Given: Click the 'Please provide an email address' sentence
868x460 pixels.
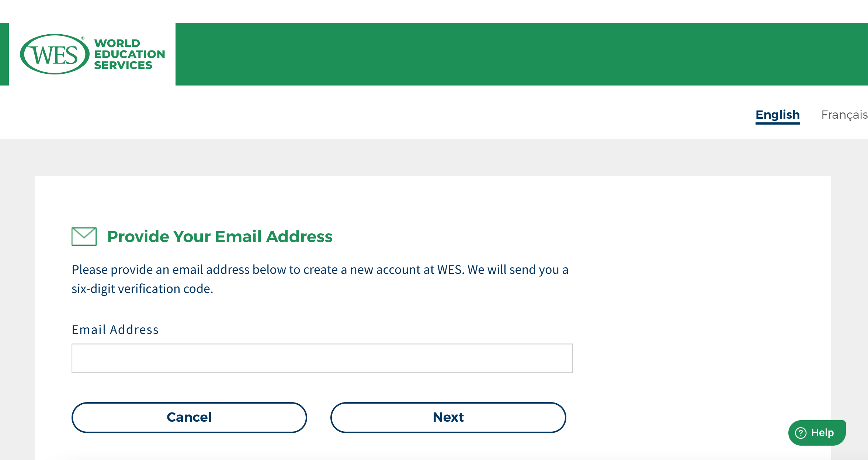Looking at the screenshot, I should coord(319,270).
